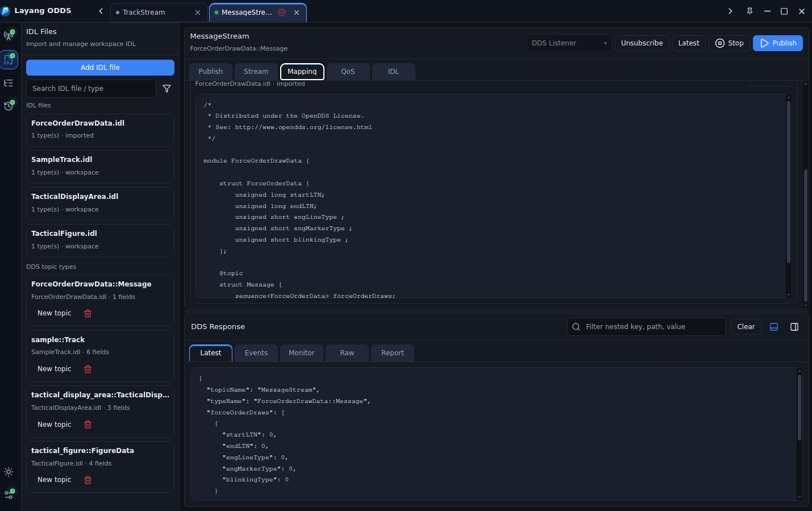Open the Report response tab
Viewport: 812px width, 511px height.
coord(393,353)
